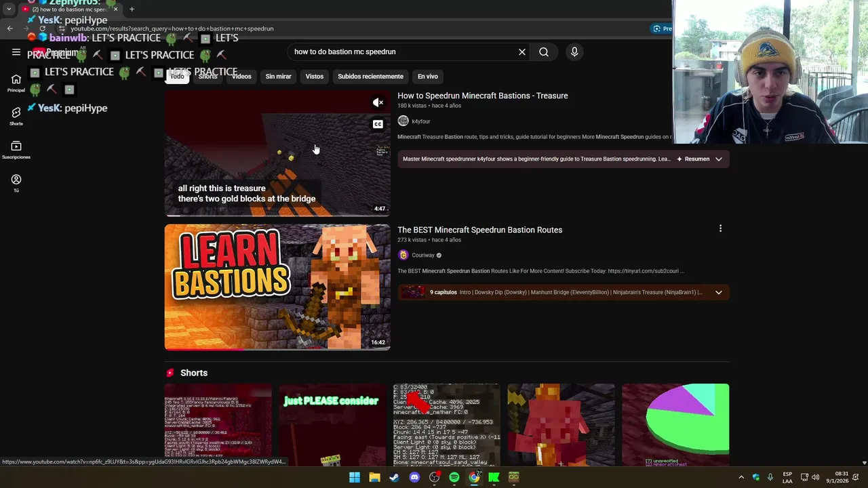Open the playing Treasure bastion video preview
868x488 pixels.
(277, 154)
